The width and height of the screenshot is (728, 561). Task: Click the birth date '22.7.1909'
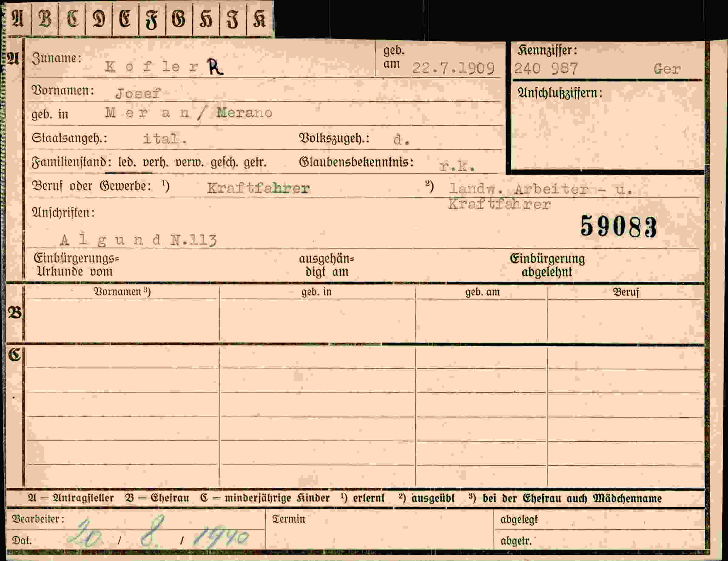click(x=453, y=68)
